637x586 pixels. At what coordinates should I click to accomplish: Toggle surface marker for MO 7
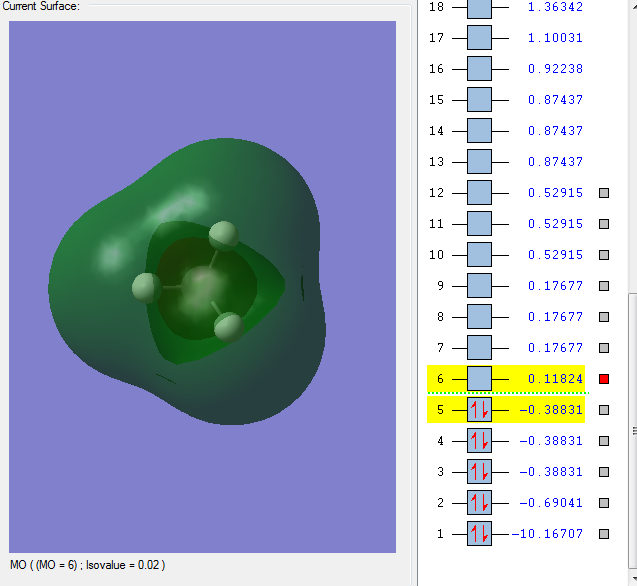604,348
